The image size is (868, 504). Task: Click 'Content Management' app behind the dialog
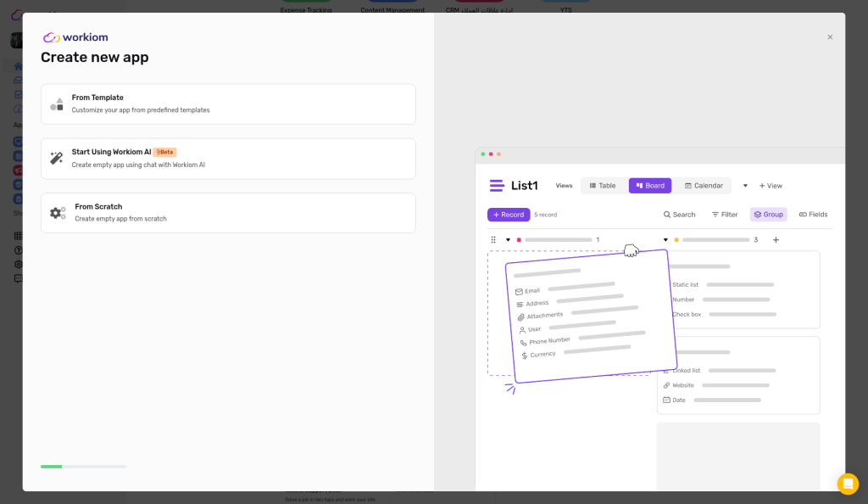392,10
